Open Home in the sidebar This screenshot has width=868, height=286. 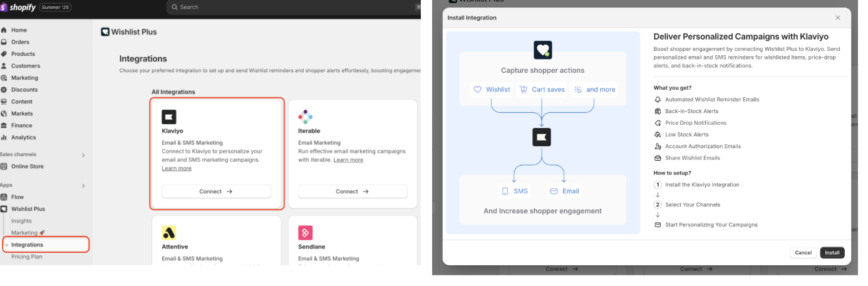pyautogui.click(x=19, y=30)
